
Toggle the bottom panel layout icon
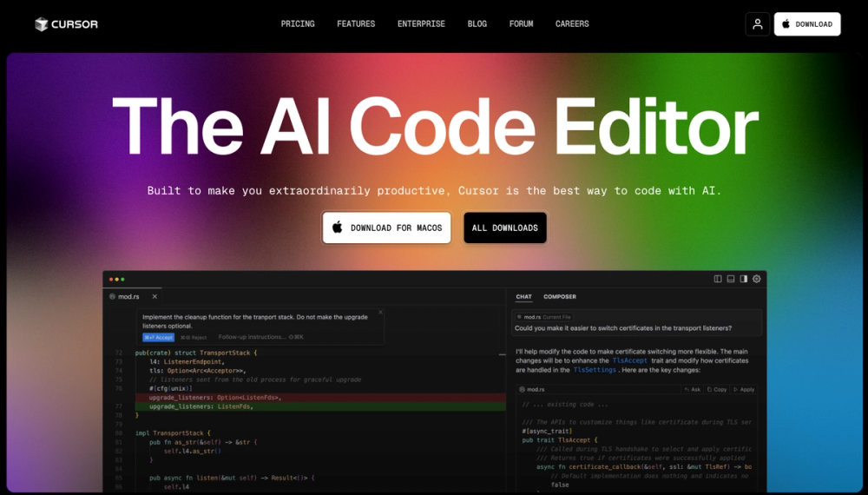(731, 279)
